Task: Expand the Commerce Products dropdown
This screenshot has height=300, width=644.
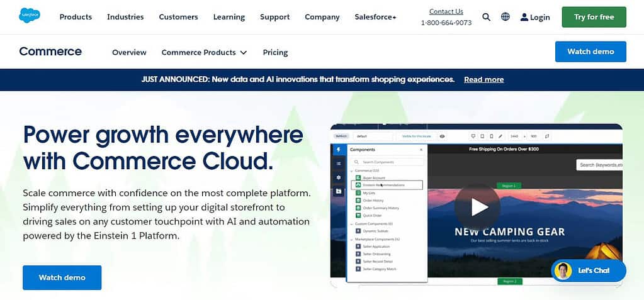Action: pyautogui.click(x=204, y=53)
